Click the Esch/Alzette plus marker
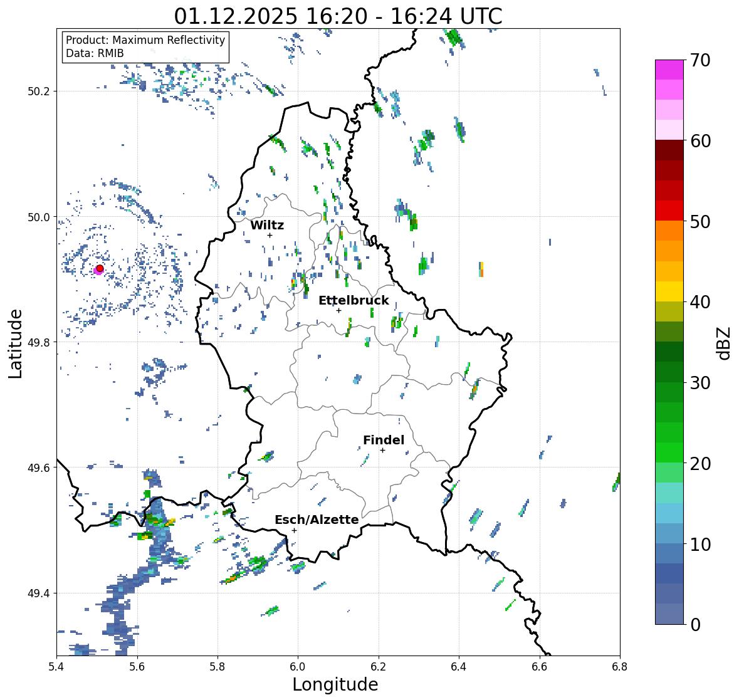 click(294, 530)
